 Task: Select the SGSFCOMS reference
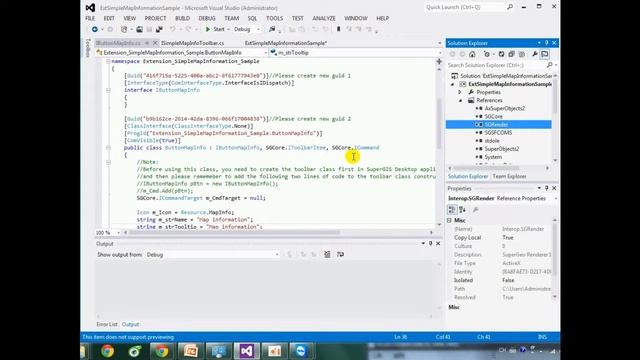pos(498,133)
